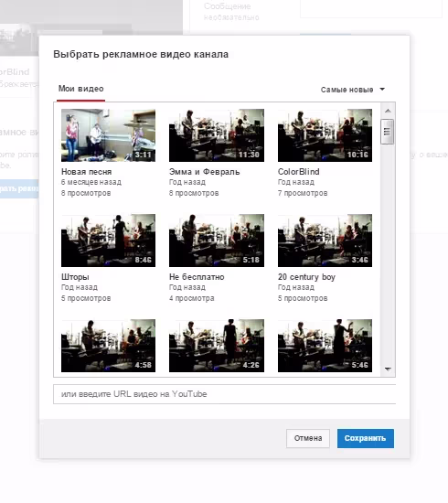This screenshot has width=448, height=503.
Task: Focus the YouTube video URL input field
Action: pos(225,394)
